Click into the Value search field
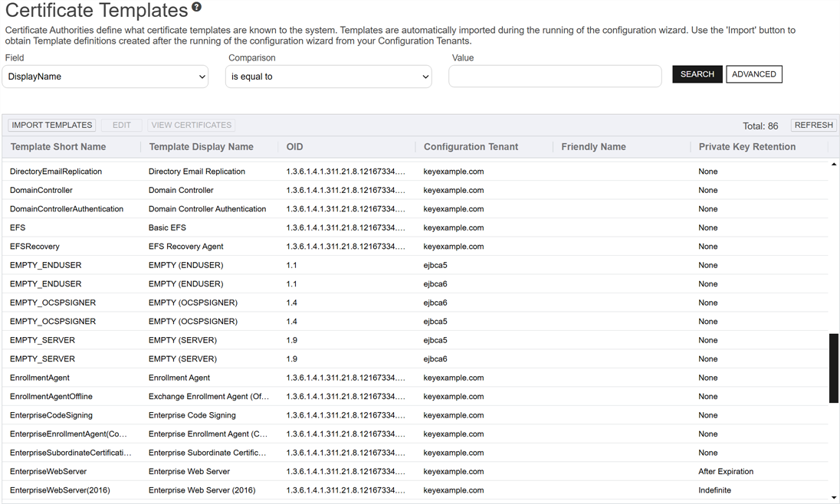 coord(555,77)
